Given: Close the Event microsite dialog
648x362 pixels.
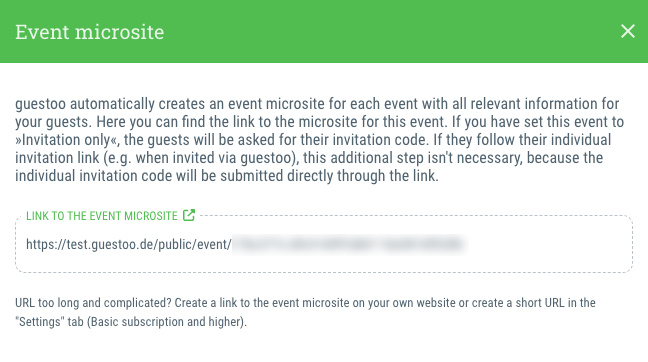Looking at the screenshot, I should pos(627,31).
